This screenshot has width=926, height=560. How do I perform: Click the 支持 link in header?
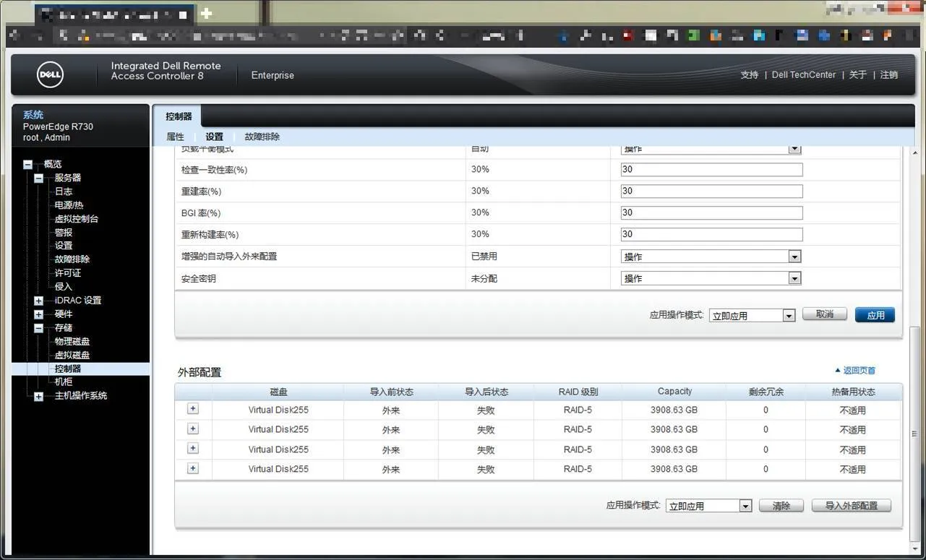click(x=749, y=75)
